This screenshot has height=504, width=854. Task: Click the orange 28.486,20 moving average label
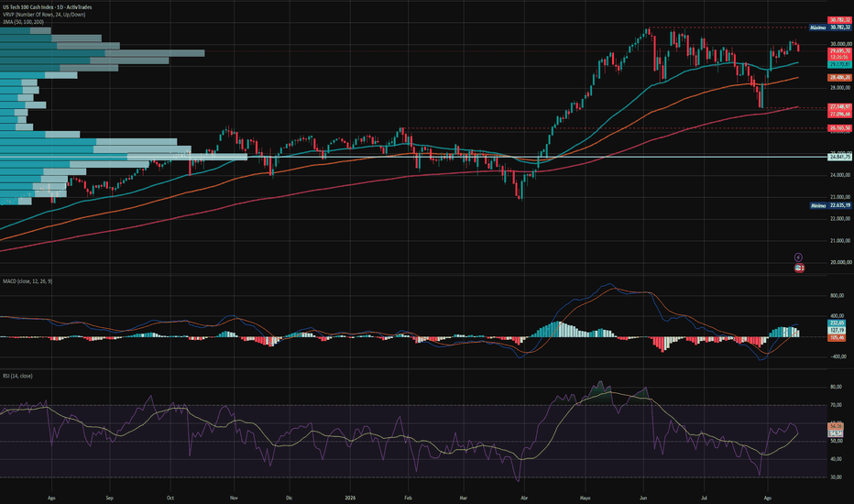coord(839,77)
